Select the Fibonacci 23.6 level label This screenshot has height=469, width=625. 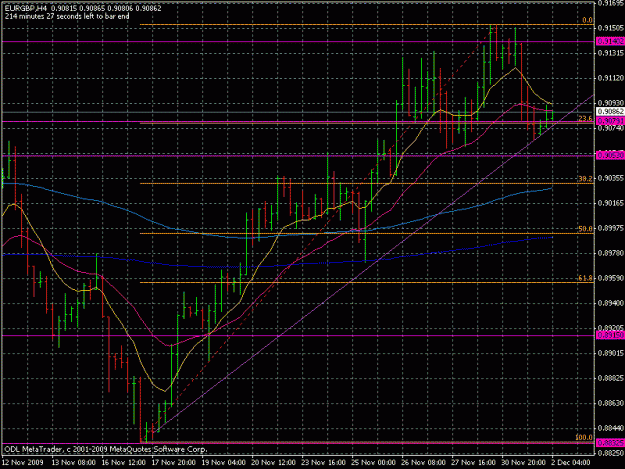[585, 118]
